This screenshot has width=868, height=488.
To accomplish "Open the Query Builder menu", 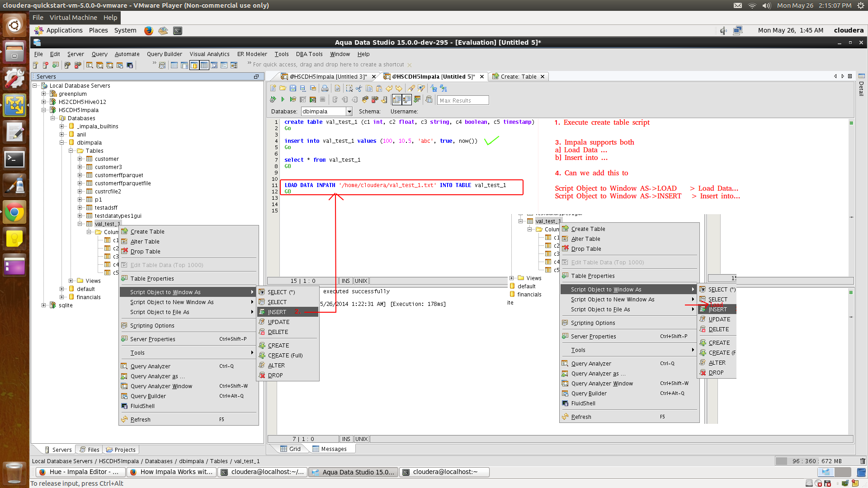I will point(164,54).
